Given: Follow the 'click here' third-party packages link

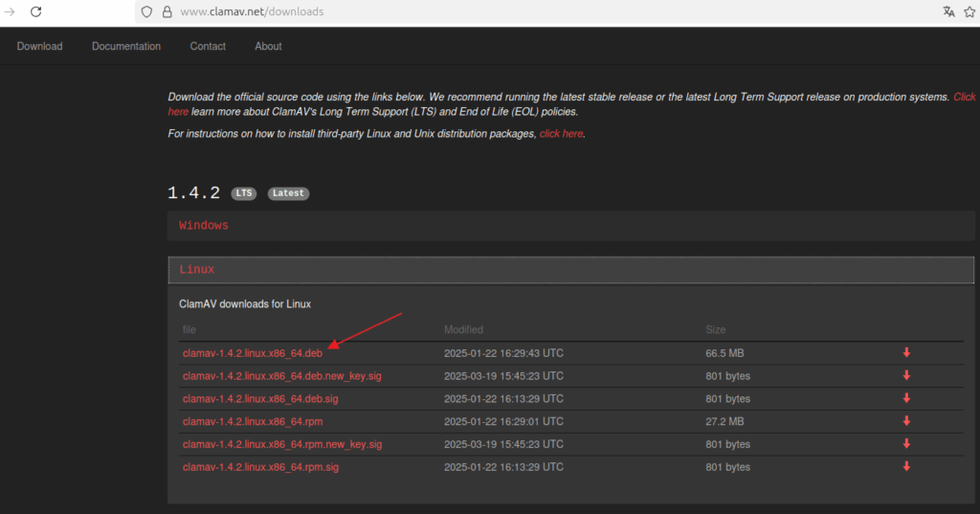Looking at the screenshot, I should coord(561,134).
